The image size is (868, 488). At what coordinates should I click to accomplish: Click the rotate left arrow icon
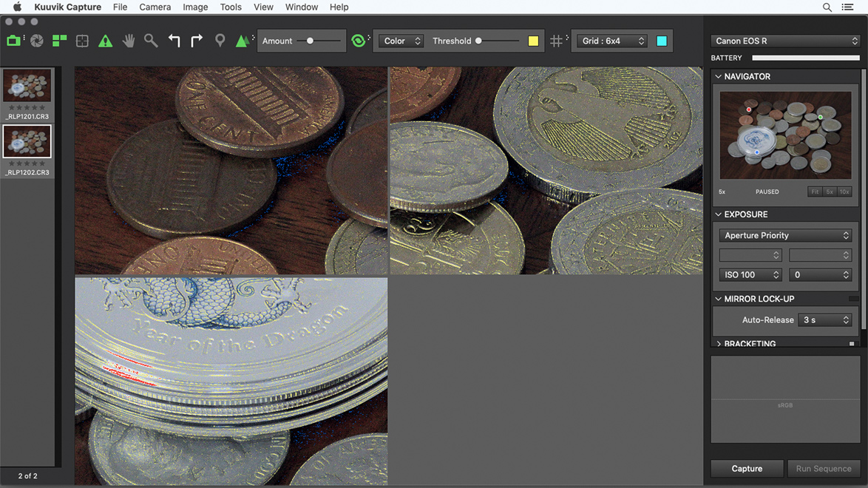click(x=174, y=41)
